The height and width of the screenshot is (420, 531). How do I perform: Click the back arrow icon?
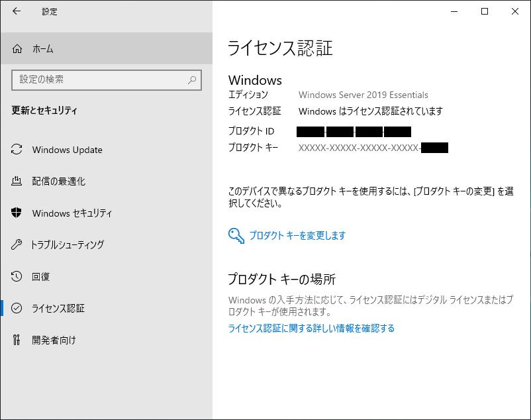point(17,11)
